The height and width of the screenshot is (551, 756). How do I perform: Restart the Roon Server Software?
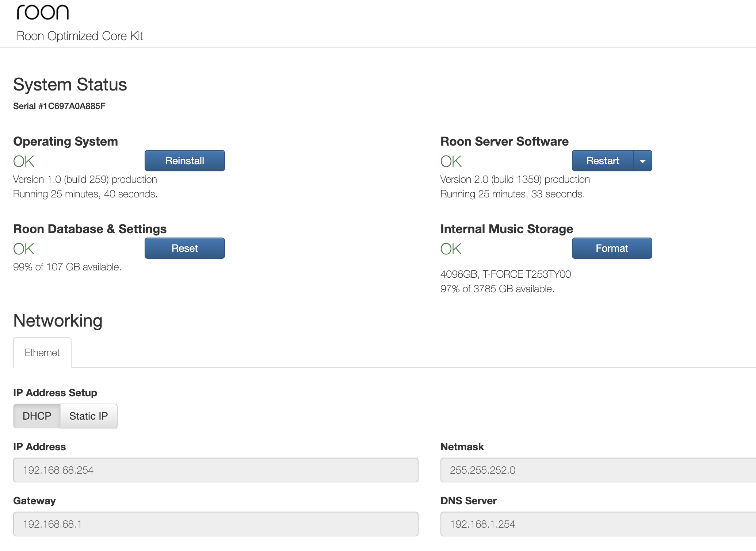[603, 161]
